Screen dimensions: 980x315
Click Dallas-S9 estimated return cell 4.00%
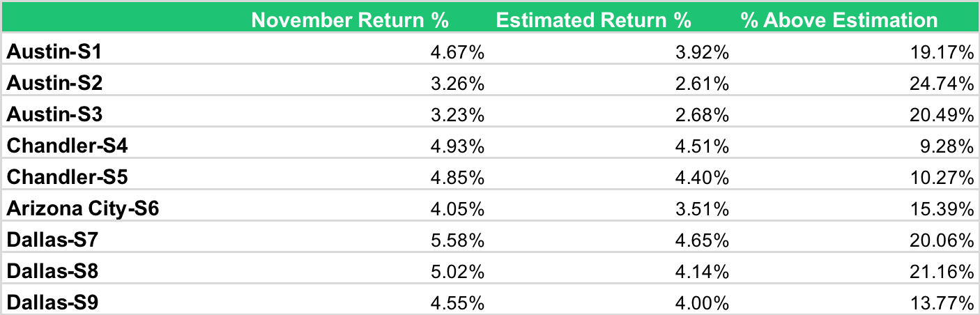(x=701, y=302)
